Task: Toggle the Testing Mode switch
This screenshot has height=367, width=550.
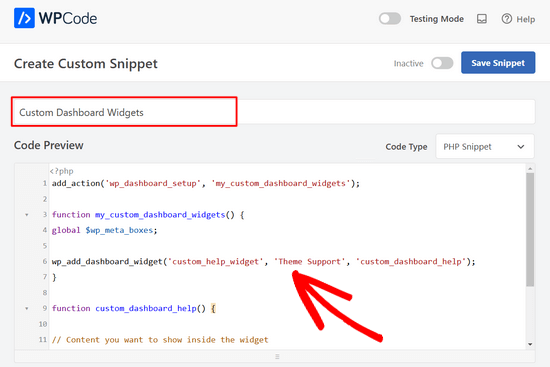Action: pos(390,19)
